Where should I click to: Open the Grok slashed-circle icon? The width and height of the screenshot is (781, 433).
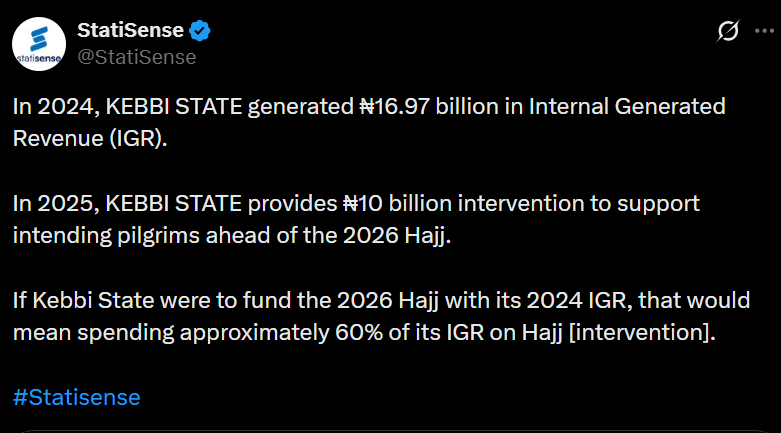click(729, 32)
